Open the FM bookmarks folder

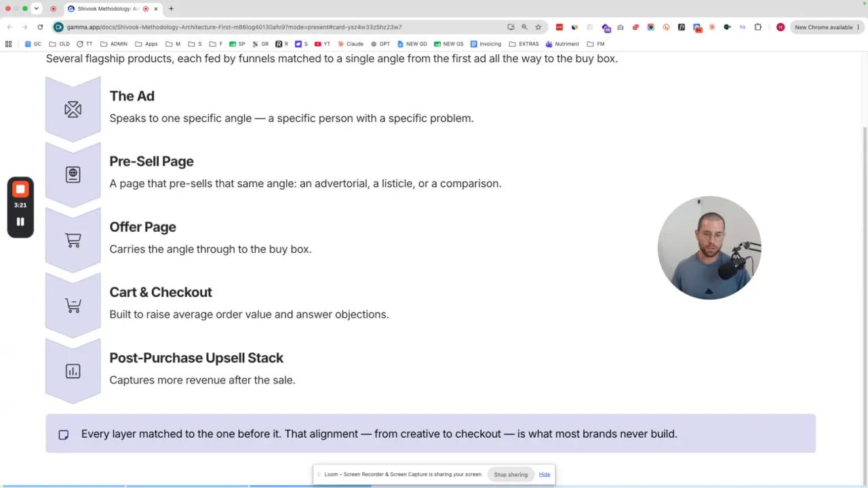tap(596, 44)
